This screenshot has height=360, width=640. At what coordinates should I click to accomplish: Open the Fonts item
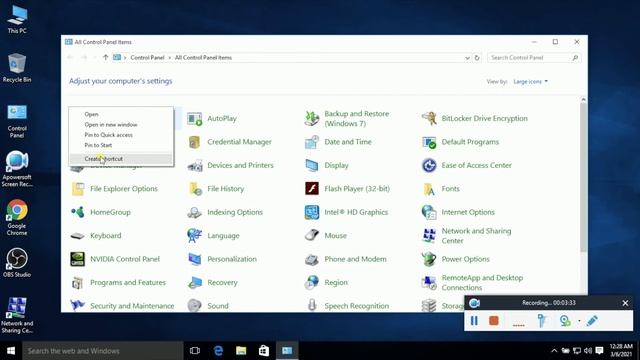441,189
